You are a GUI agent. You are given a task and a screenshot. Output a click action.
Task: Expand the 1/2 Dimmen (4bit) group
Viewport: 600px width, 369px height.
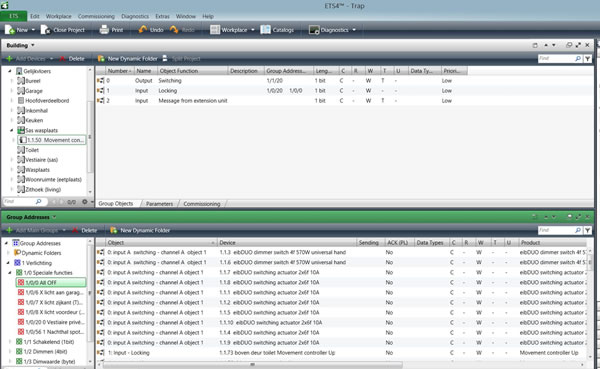tap(10, 351)
